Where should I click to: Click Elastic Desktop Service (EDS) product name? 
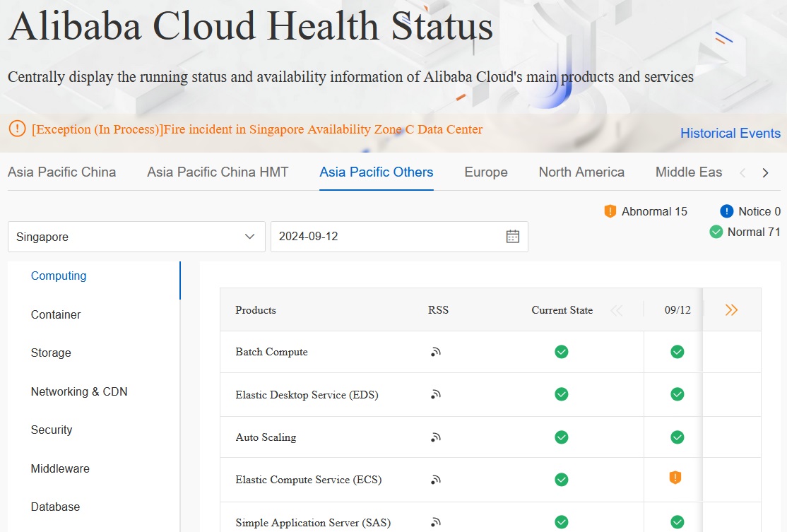click(307, 395)
